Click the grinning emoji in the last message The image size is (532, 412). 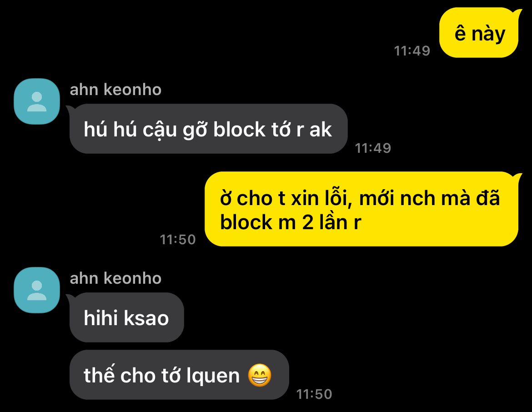[x=260, y=375]
